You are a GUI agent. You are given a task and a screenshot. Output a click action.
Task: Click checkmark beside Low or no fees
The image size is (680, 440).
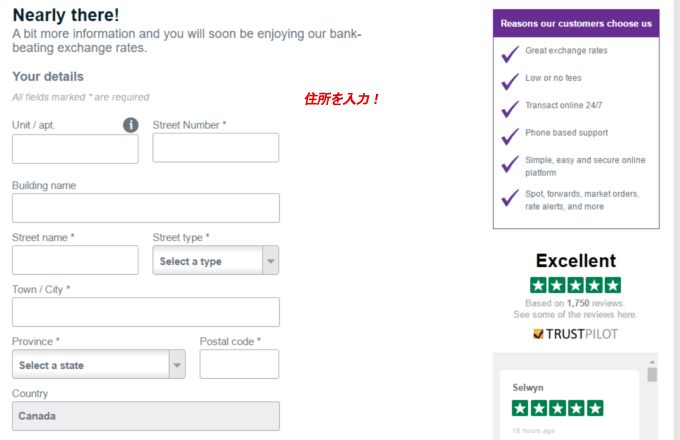(510, 78)
